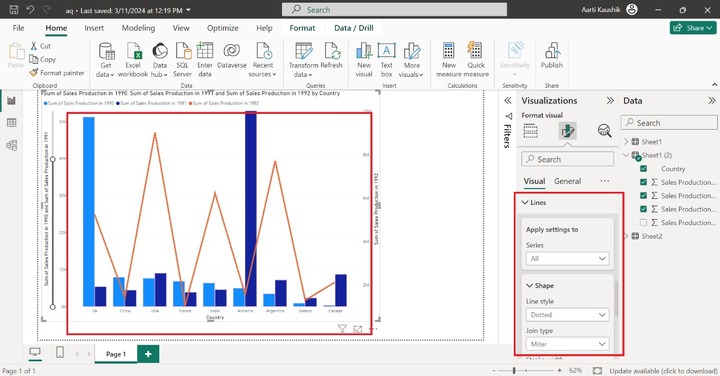This screenshot has height=376, width=720.
Task: Switch to the General format tab
Action: pyautogui.click(x=567, y=181)
